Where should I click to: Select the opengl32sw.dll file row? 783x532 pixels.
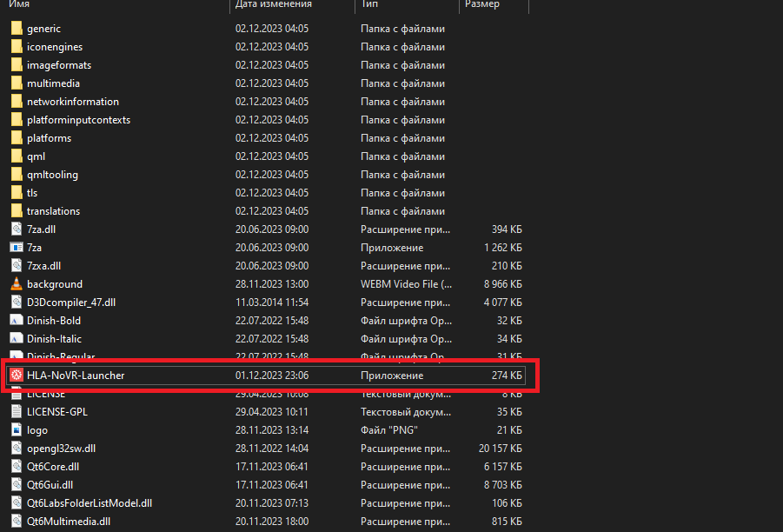pos(267,448)
